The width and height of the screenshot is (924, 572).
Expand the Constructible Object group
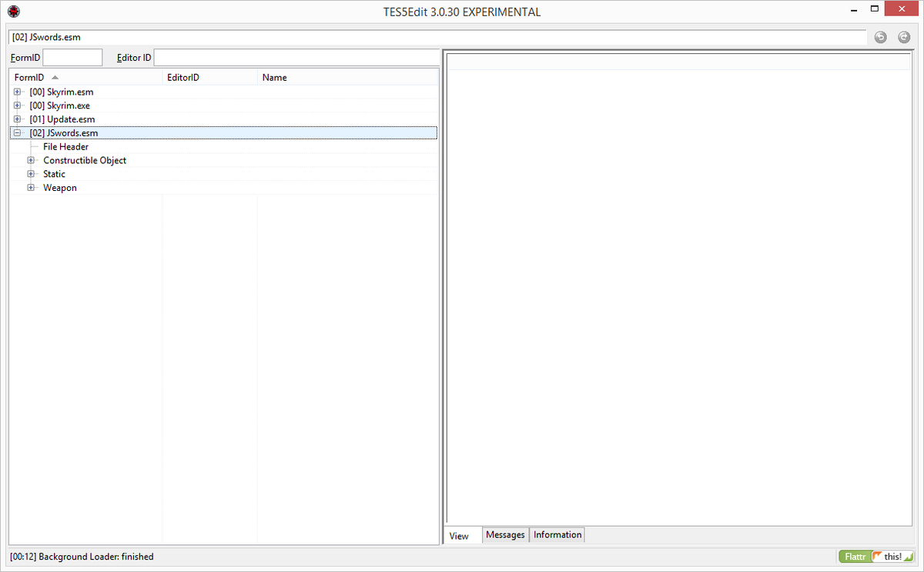pos(32,161)
